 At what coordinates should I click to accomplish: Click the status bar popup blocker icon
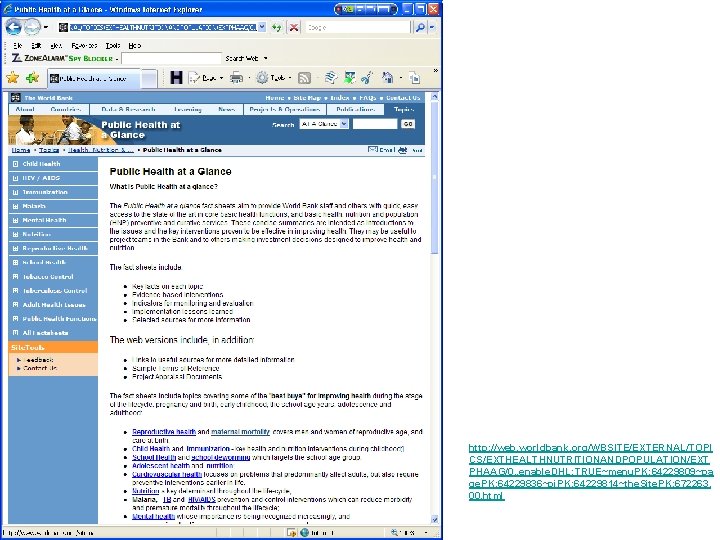point(291,533)
